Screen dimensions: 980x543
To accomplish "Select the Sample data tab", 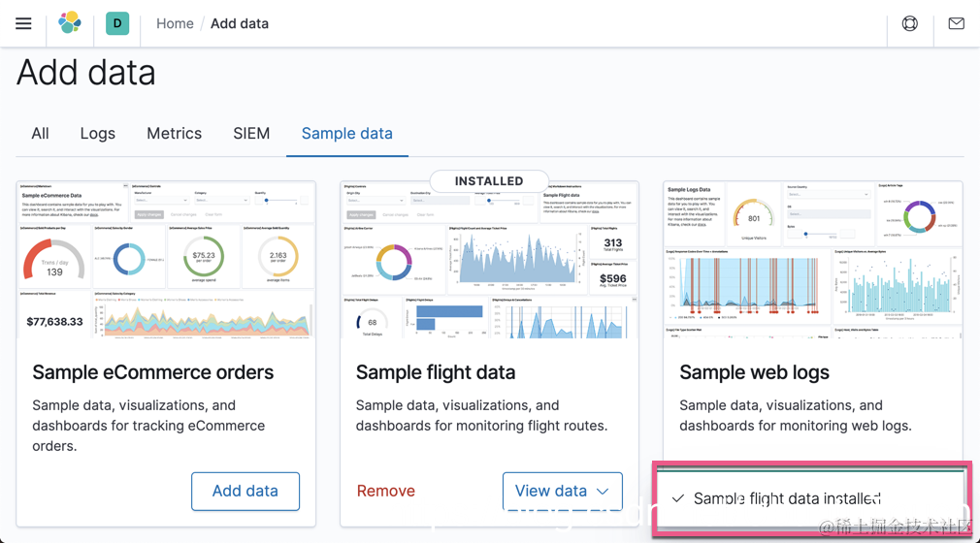I will tap(347, 134).
